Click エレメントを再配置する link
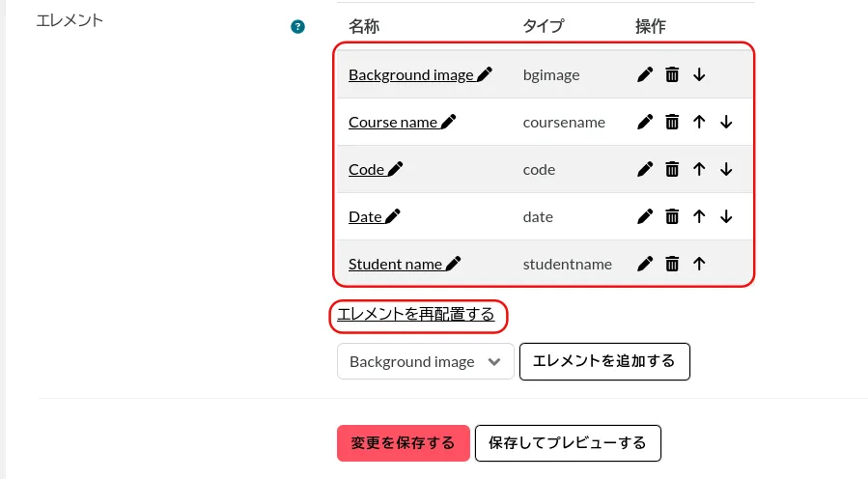 click(415, 314)
